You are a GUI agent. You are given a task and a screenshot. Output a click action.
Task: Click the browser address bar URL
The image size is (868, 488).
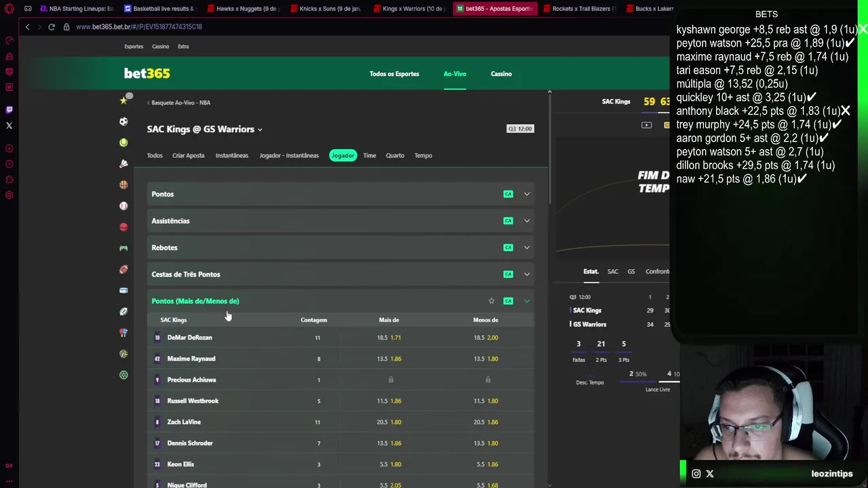tap(139, 26)
